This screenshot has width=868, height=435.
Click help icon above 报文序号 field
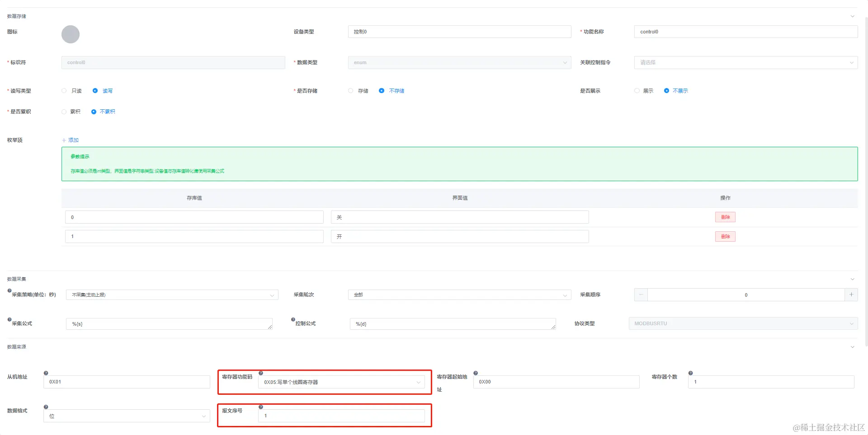click(261, 407)
